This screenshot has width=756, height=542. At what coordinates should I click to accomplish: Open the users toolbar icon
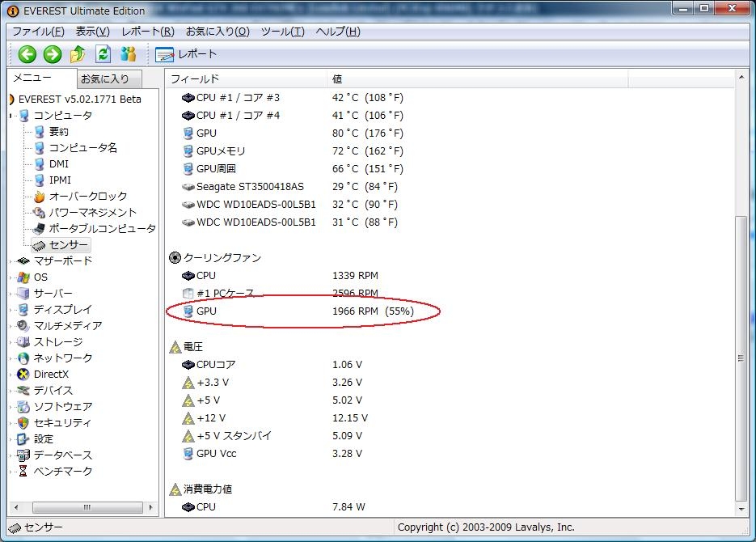pos(129,54)
